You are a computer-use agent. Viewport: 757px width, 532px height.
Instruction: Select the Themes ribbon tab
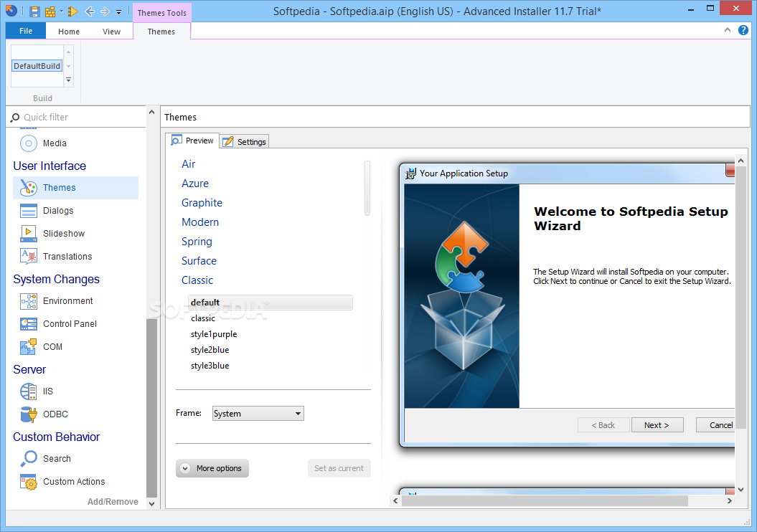click(161, 32)
